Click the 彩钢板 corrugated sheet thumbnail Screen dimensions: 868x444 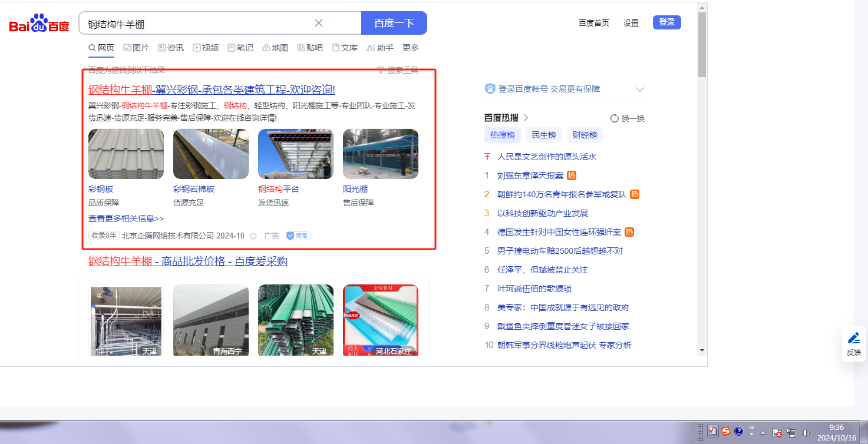click(126, 154)
